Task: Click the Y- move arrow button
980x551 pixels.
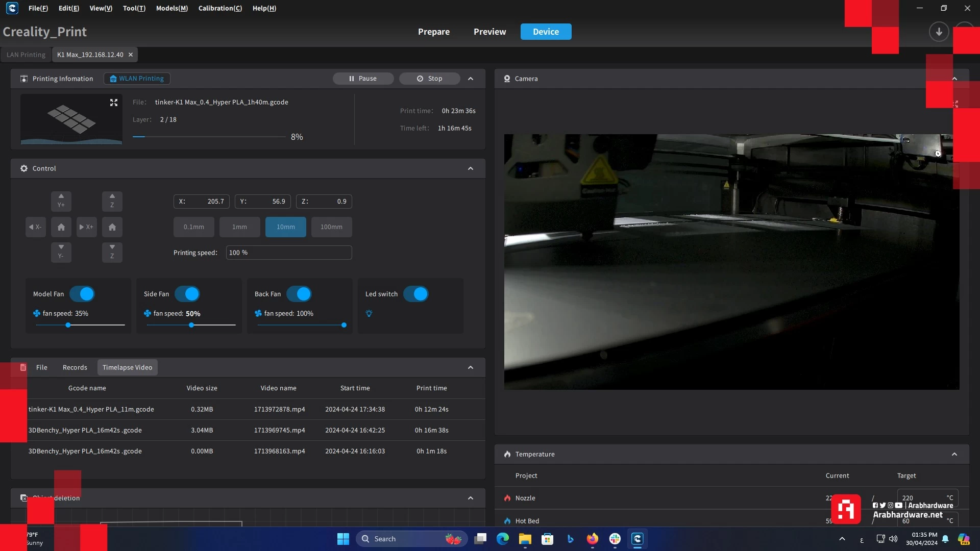Action: point(61,252)
